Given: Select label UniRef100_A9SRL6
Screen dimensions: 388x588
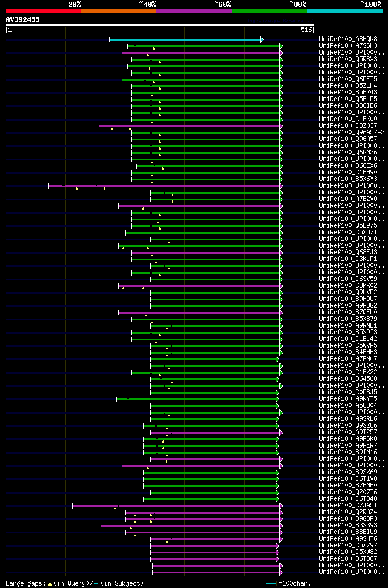Looking at the screenshot, I should coord(348,418).
